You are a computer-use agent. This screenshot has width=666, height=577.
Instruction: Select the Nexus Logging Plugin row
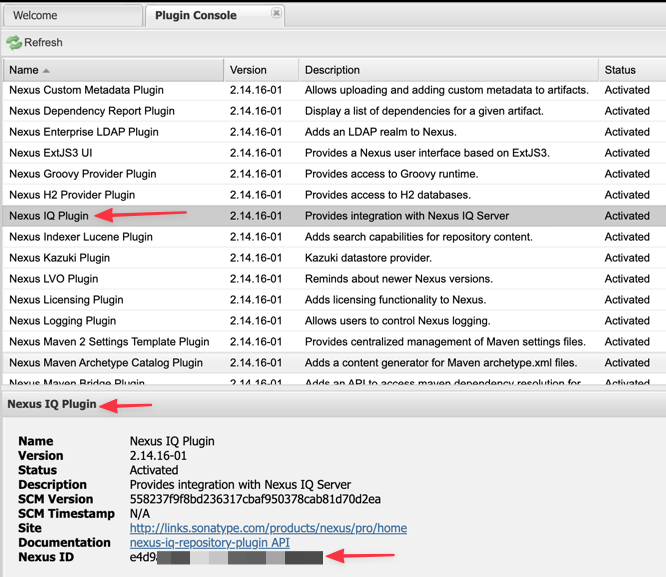coord(63,321)
